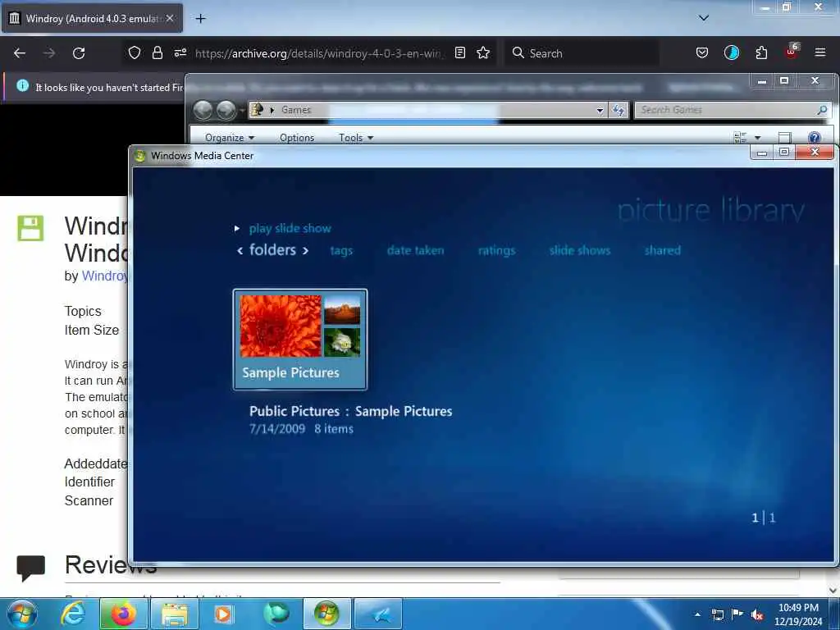Click the Games chess piece icon in address bar
The image size is (840, 630).
[258, 110]
